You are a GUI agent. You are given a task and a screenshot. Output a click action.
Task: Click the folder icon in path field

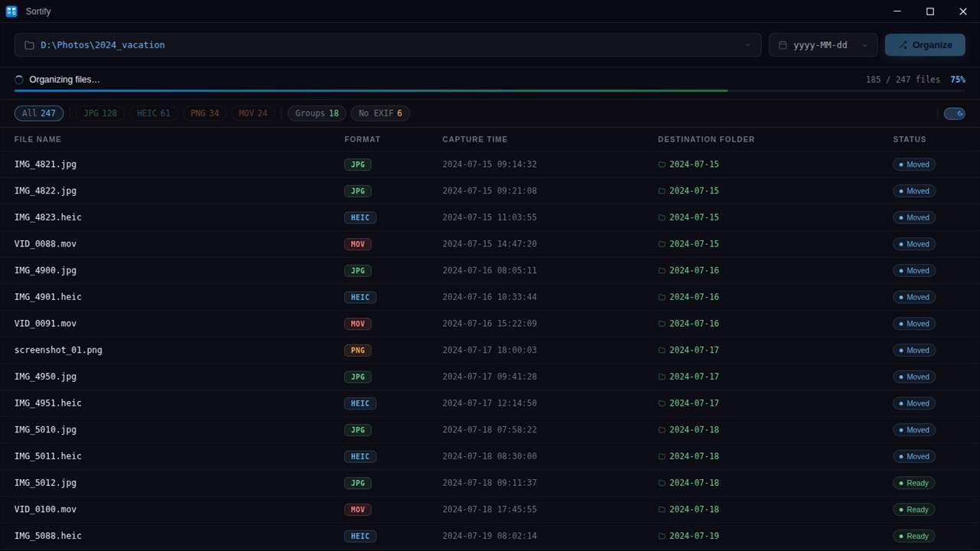click(29, 45)
